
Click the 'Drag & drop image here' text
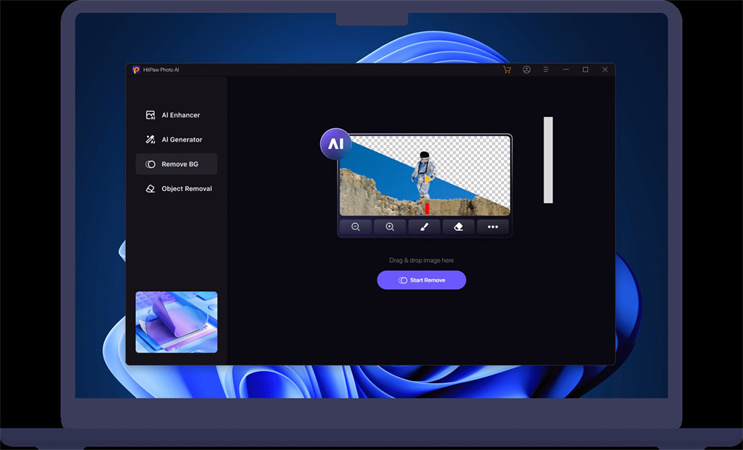pyautogui.click(x=421, y=260)
